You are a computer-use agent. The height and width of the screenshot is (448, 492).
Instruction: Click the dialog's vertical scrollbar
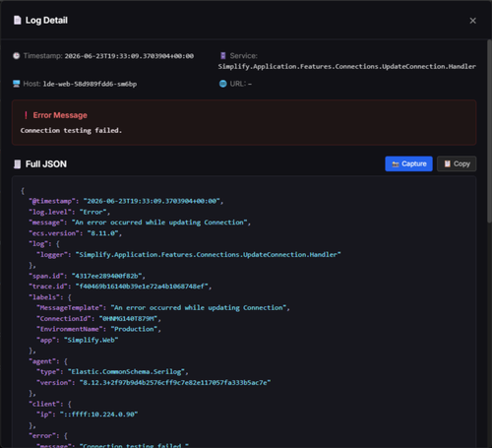(489, 131)
